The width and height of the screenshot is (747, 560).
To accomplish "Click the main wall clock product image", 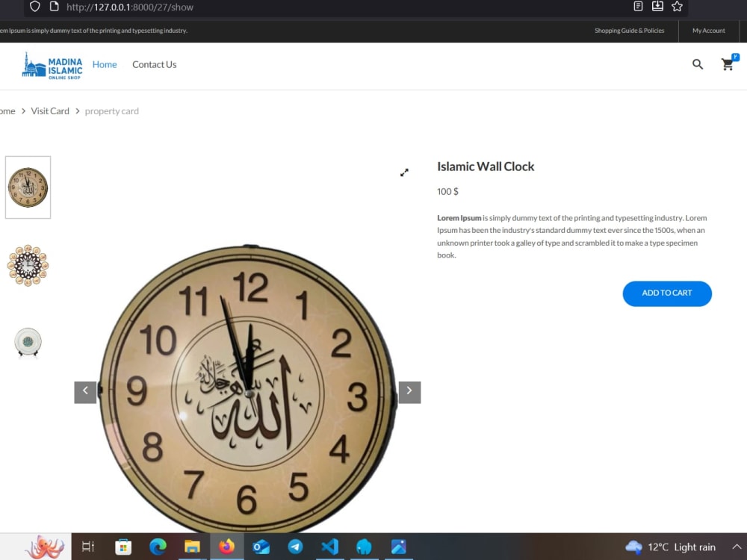I will (x=247, y=388).
